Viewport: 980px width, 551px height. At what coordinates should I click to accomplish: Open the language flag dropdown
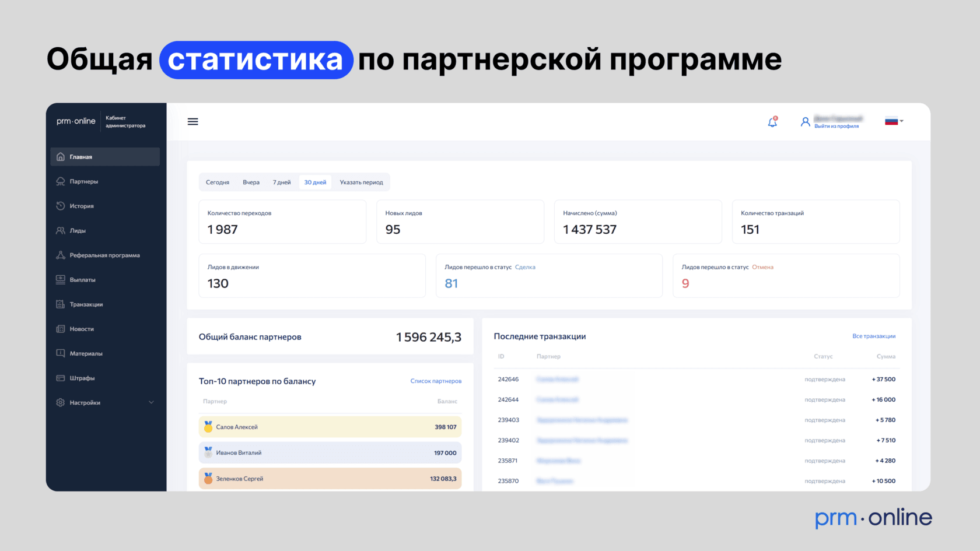pos(894,121)
